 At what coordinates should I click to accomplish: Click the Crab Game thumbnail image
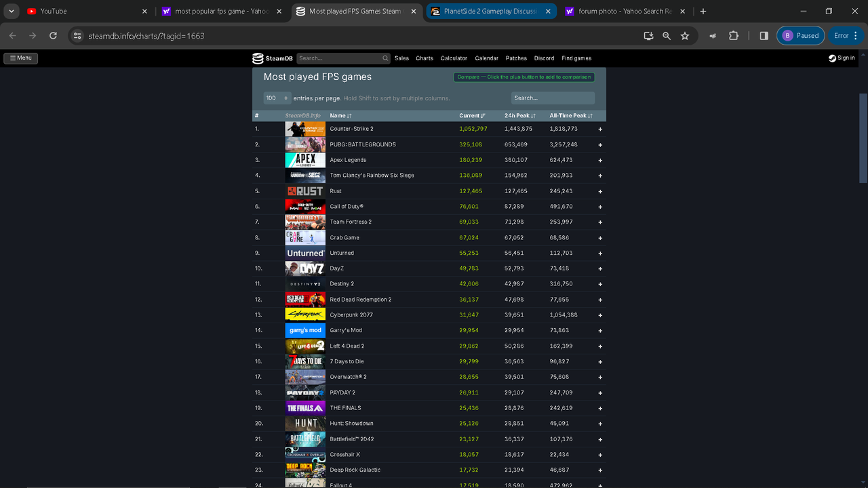(x=305, y=238)
